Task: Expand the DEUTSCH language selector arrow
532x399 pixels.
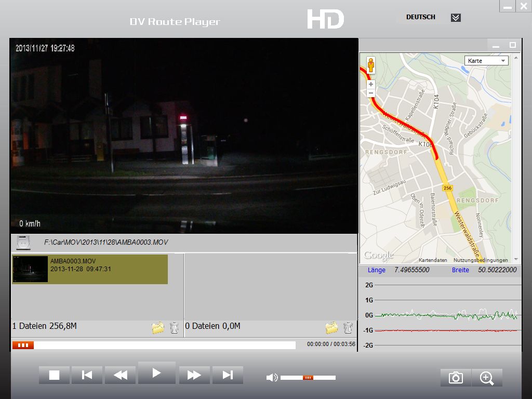Action: (x=456, y=18)
